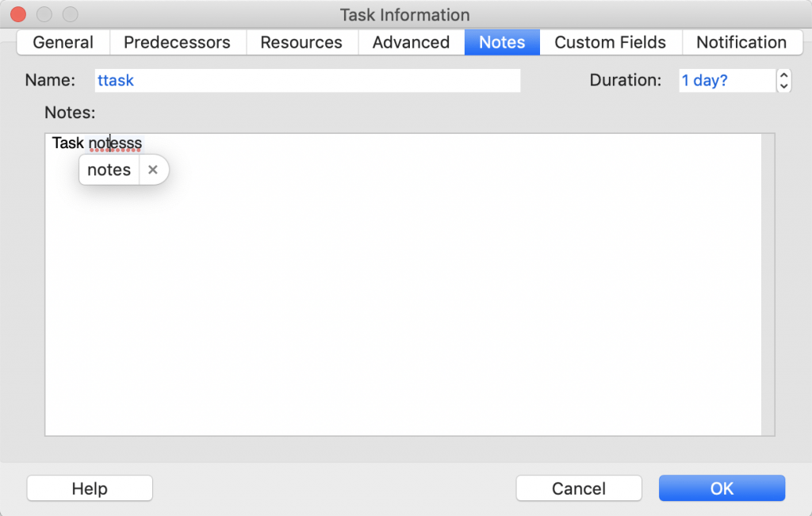
Task: View the Notification tab
Action: 741,42
